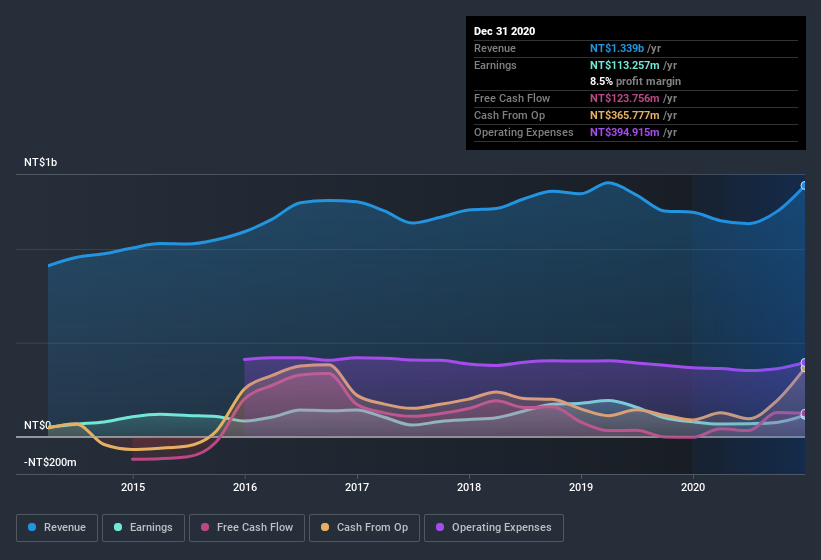Image resolution: width=821 pixels, height=560 pixels.
Task: Select the 2015 year label on axis
Action: pyautogui.click(x=133, y=487)
